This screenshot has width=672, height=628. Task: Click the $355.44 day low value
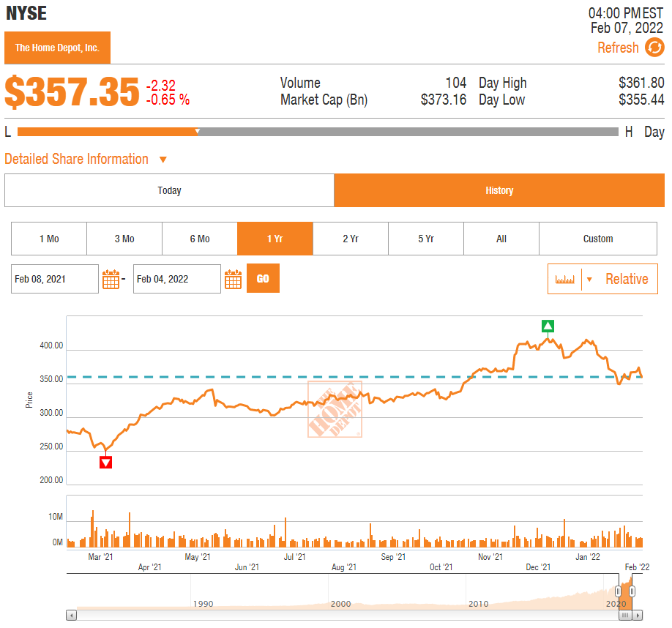641,100
